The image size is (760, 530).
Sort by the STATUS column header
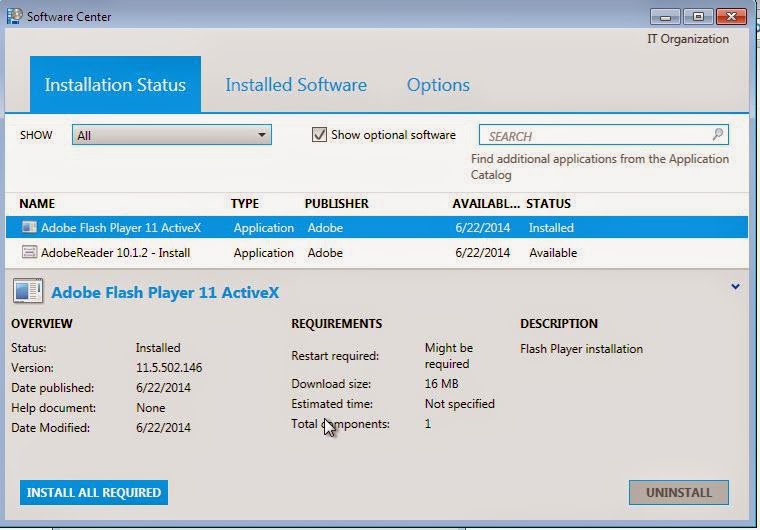[548, 204]
